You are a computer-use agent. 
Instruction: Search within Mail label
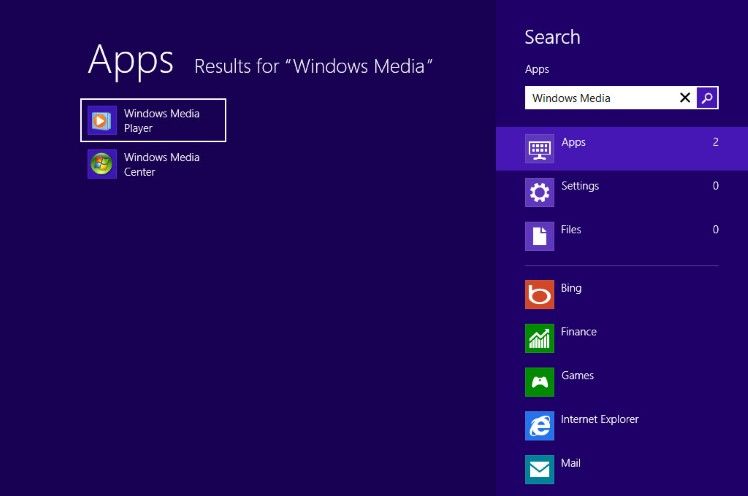(571, 463)
